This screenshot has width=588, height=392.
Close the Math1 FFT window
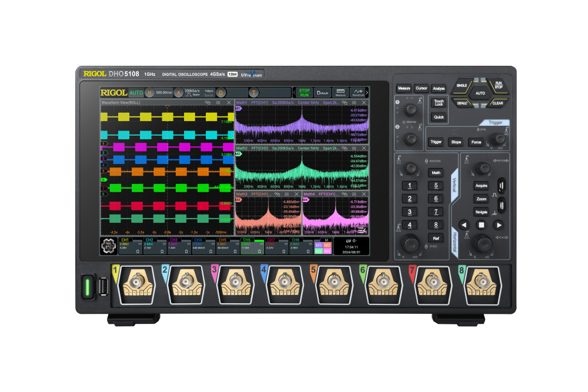(364, 102)
